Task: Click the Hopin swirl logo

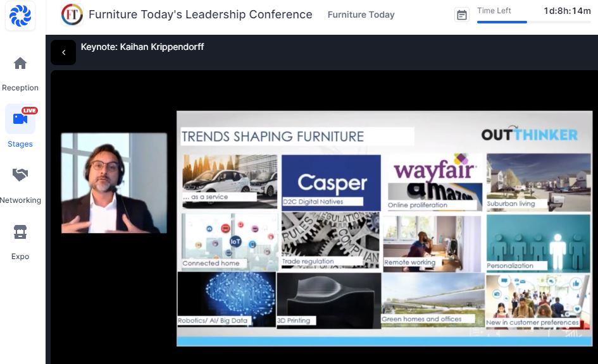Action: pos(20,16)
